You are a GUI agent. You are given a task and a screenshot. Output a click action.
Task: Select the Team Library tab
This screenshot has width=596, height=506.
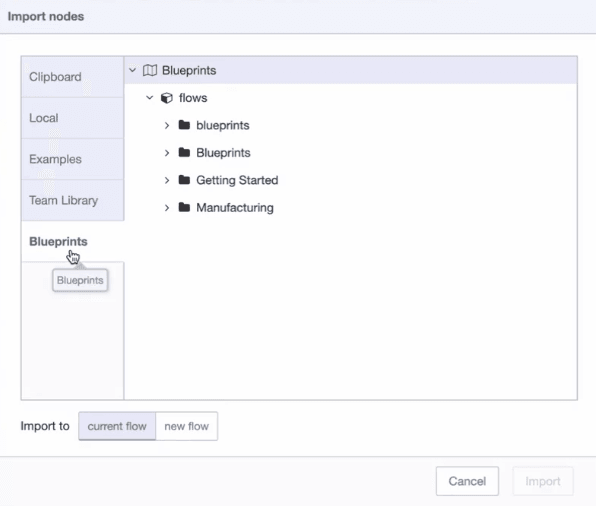(73, 200)
